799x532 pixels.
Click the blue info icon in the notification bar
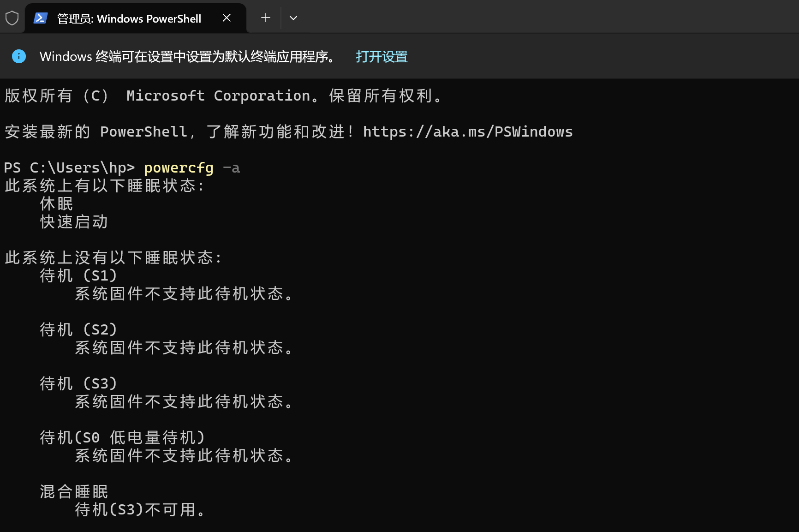point(19,56)
